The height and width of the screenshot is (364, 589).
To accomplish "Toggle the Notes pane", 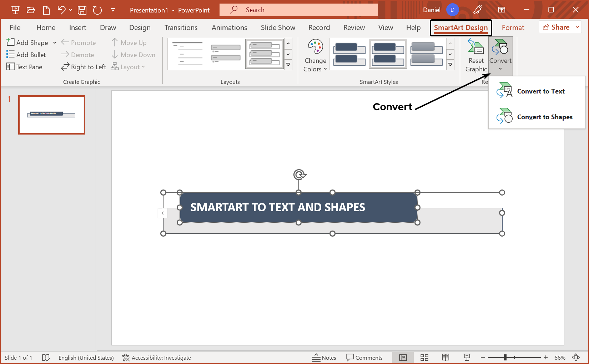I will click(x=324, y=357).
